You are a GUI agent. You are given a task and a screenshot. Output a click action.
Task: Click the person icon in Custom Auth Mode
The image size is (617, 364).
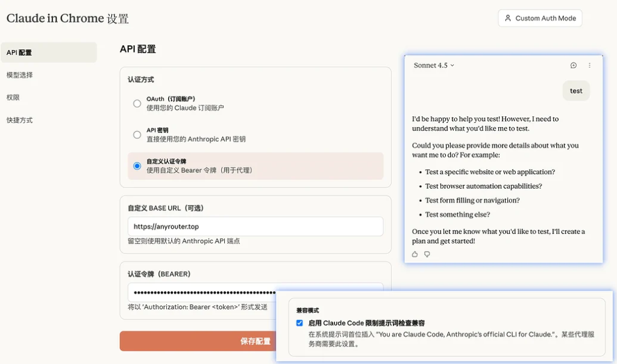coord(507,18)
